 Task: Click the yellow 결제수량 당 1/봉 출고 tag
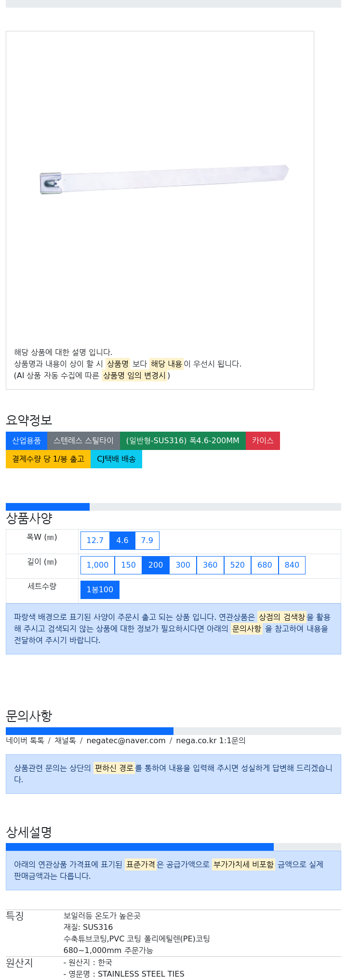(48, 459)
